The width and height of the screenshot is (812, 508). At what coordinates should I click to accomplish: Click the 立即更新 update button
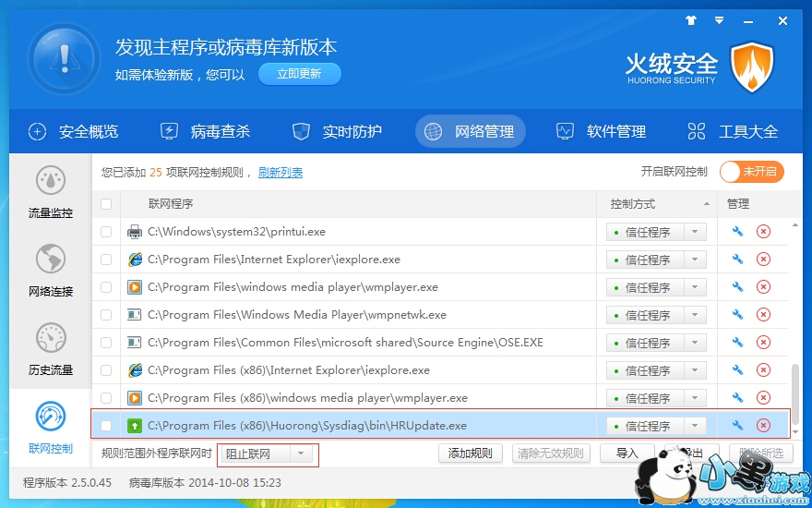tap(300, 74)
